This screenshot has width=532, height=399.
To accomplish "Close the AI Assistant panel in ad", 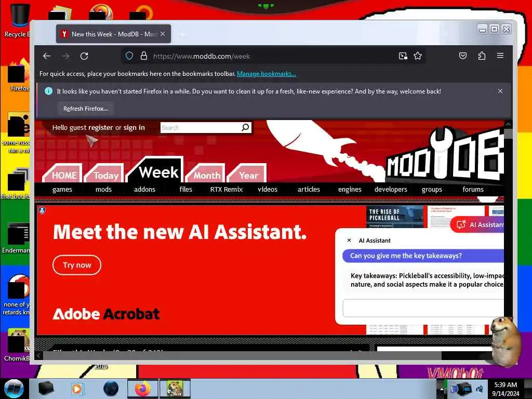I will pos(349,240).
